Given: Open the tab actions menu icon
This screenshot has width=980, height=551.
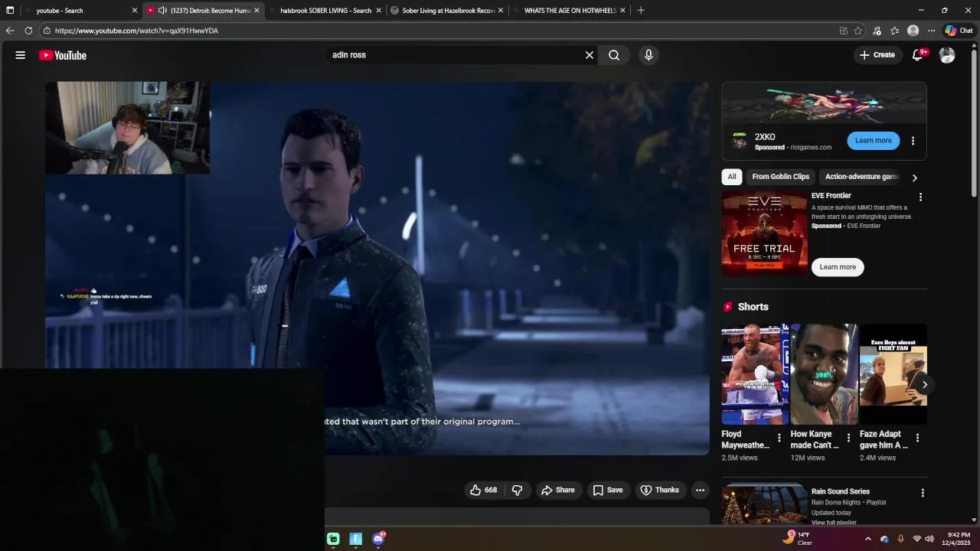Looking at the screenshot, I should click(x=10, y=11).
